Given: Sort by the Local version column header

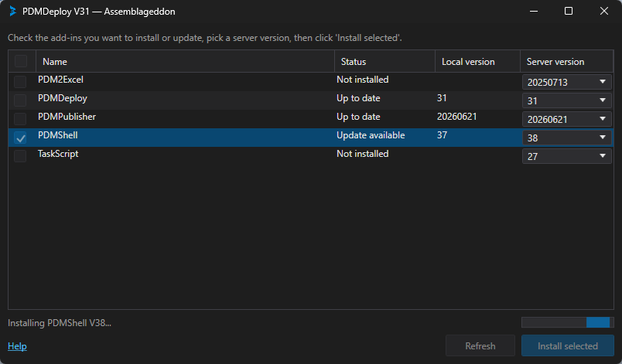Looking at the screenshot, I should 477,61.
